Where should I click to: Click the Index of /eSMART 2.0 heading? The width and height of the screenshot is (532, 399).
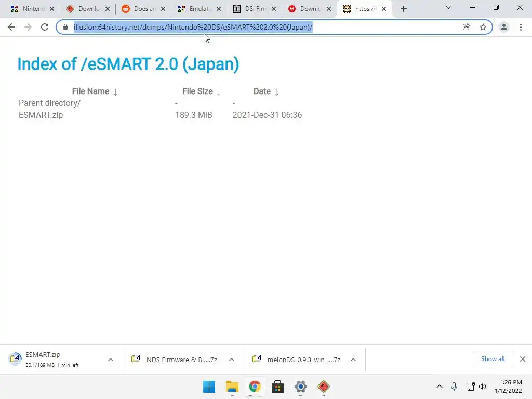pos(128,64)
